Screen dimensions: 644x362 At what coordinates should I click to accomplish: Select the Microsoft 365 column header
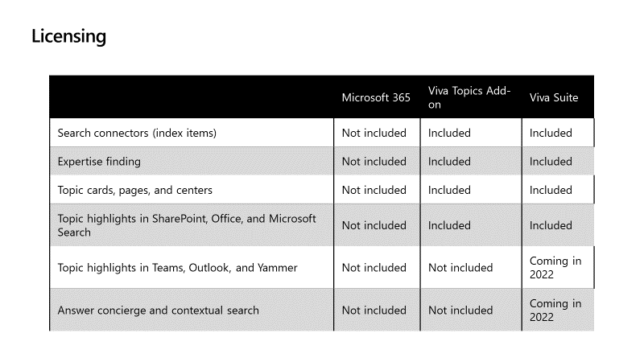[376, 97]
